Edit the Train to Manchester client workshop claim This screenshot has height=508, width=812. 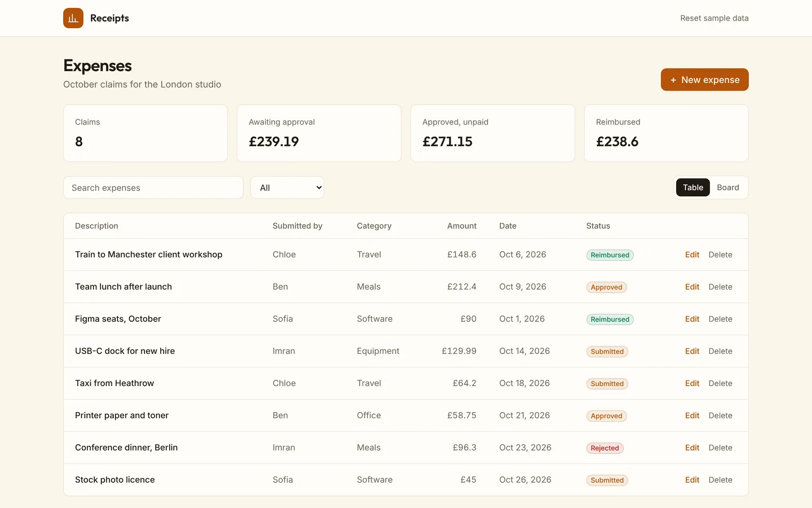692,255
